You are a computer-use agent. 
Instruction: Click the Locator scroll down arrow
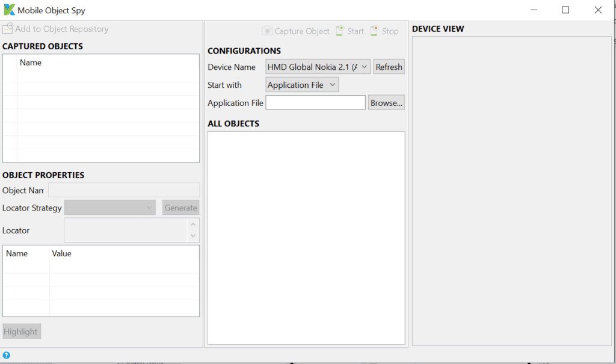193,236
